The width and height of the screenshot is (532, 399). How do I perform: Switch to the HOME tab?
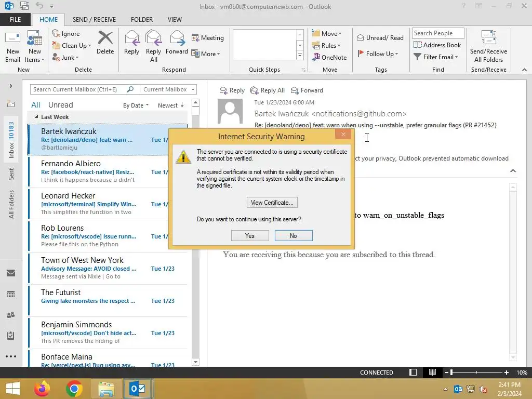pyautogui.click(x=48, y=19)
